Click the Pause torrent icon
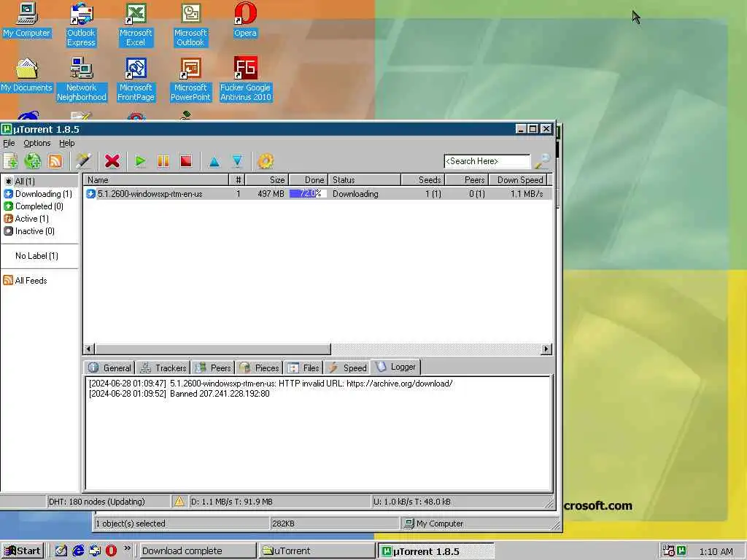The height and width of the screenshot is (560, 747). [163, 161]
